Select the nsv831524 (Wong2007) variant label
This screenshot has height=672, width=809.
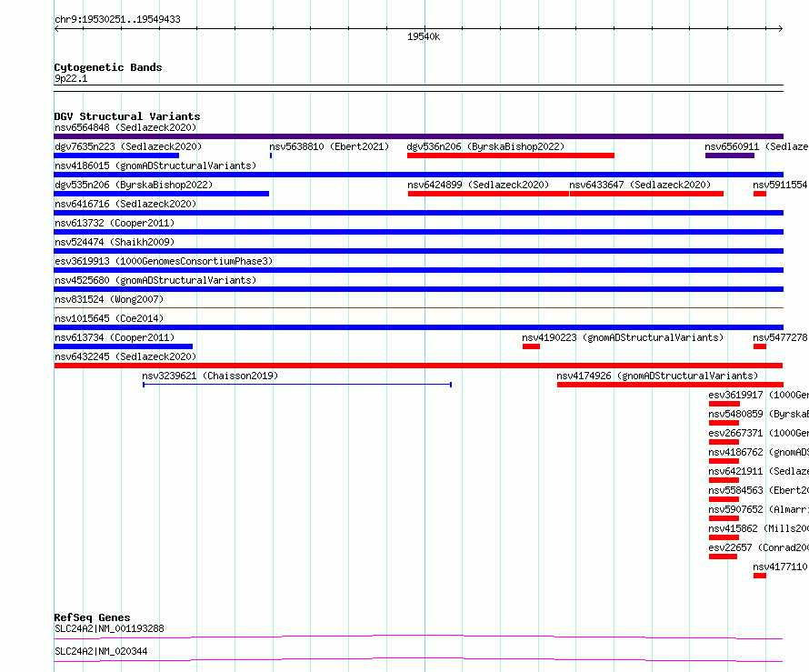tap(109, 299)
